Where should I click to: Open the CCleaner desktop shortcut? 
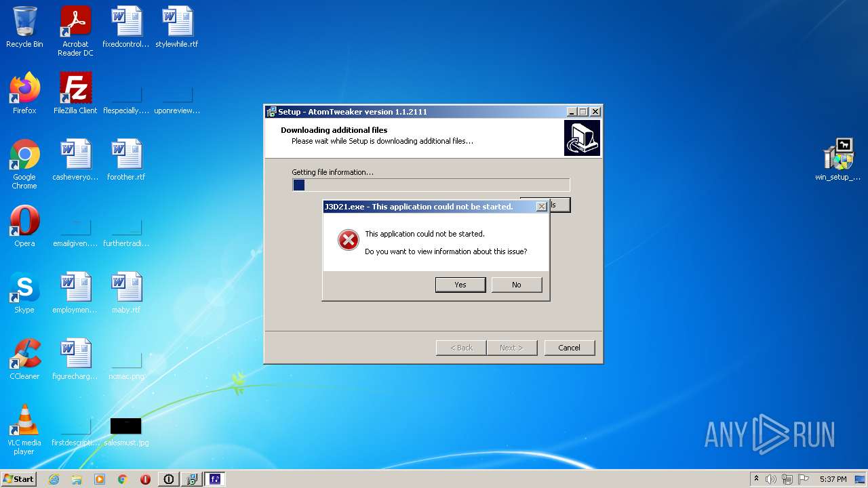click(24, 359)
